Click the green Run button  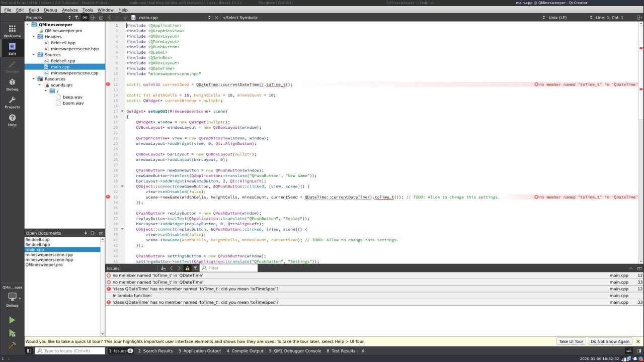pyautogui.click(x=12, y=320)
